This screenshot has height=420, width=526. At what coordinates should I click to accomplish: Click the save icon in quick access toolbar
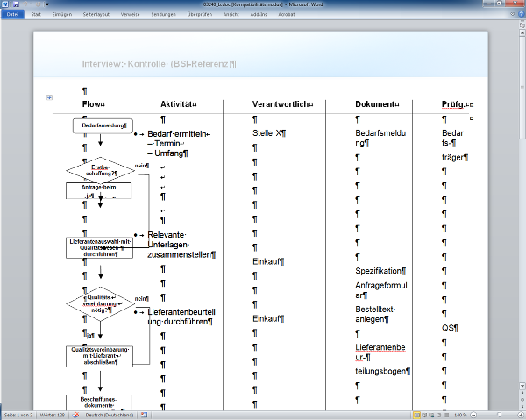17,4
